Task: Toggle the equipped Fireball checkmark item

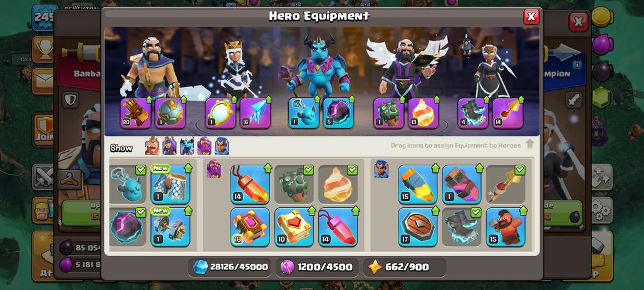Action: 338,184
